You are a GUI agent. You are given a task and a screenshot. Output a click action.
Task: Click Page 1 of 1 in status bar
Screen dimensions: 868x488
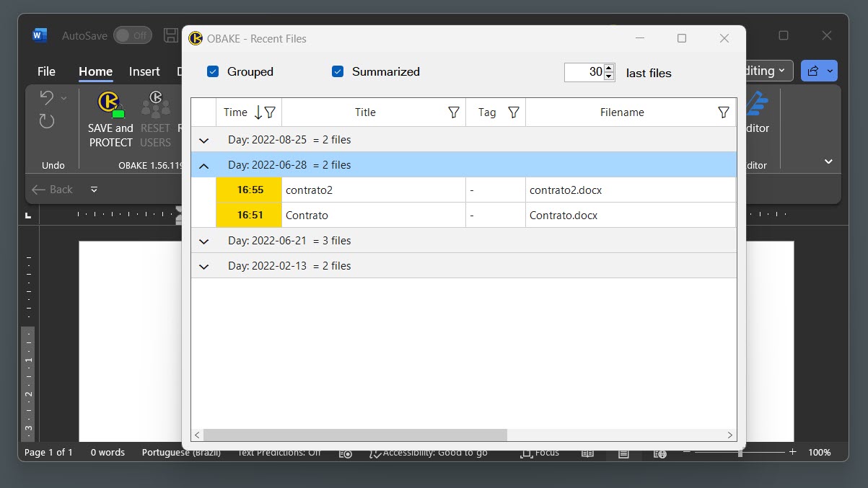pyautogui.click(x=48, y=453)
